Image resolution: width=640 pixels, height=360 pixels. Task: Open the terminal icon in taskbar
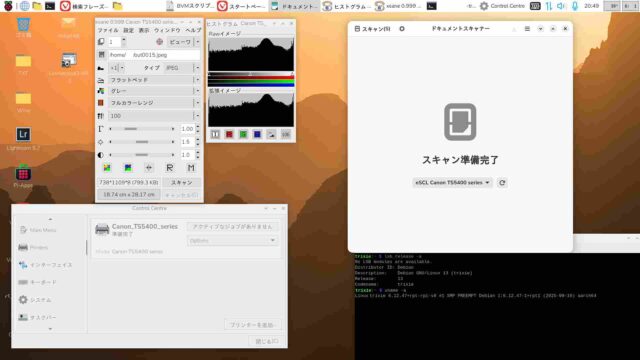[50, 6]
